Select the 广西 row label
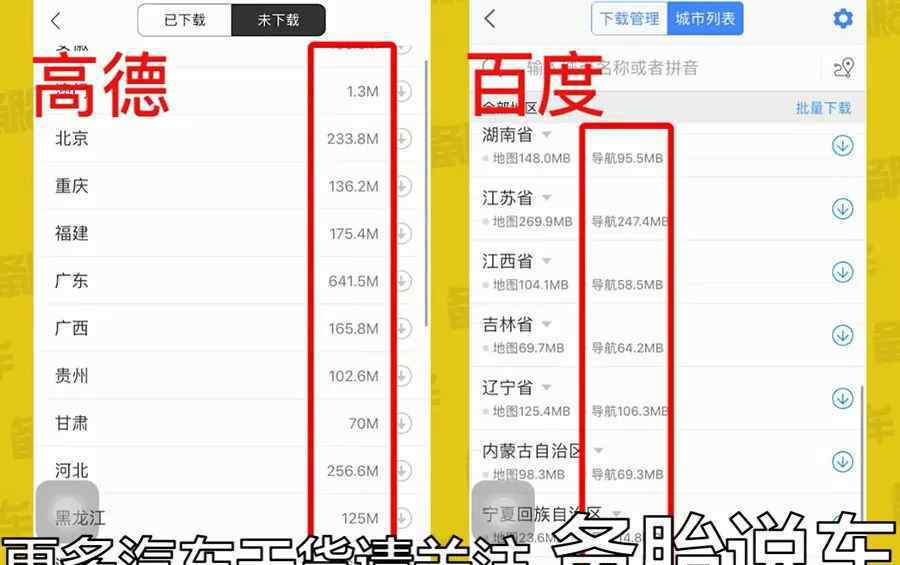The width and height of the screenshot is (900, 565). (72, 328)
